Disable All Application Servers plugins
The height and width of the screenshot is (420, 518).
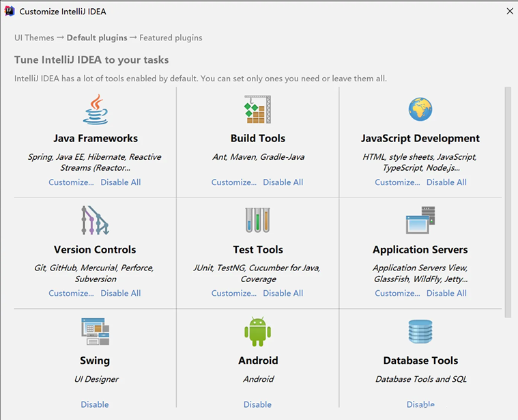[x=446, y=294]
